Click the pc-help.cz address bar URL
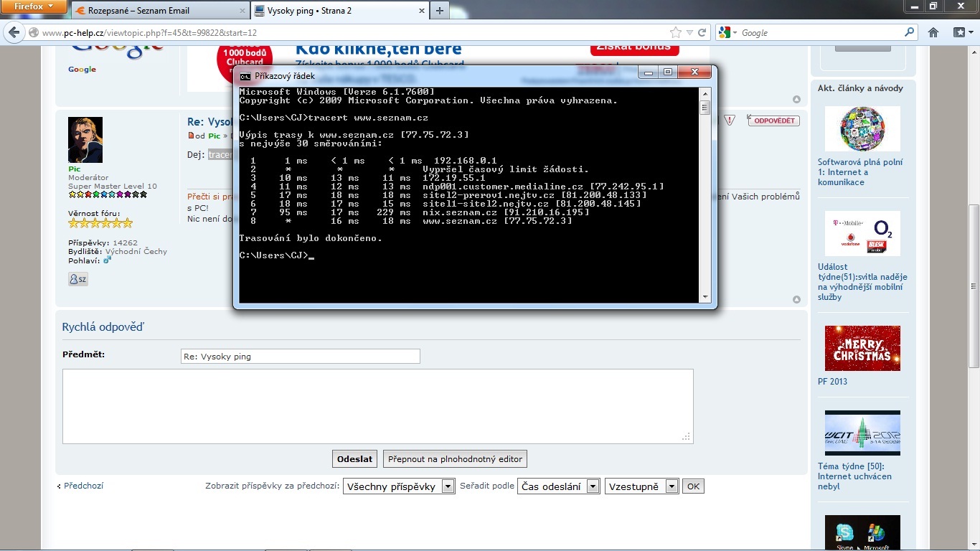 pos(150,33)
